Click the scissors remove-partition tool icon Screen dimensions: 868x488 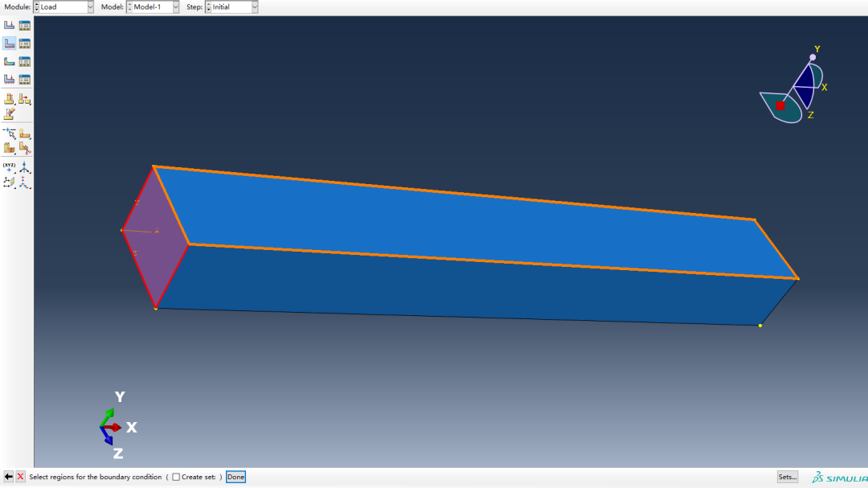24,147
